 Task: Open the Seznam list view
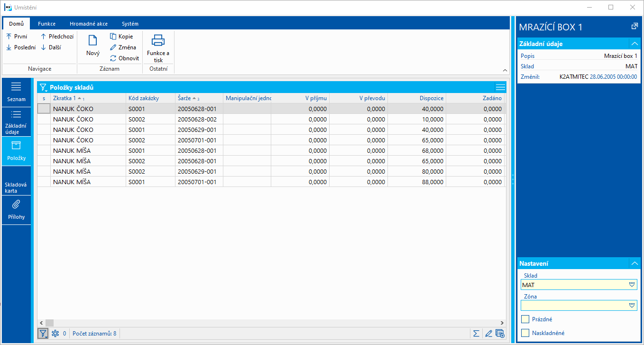[x=17, y=92]
